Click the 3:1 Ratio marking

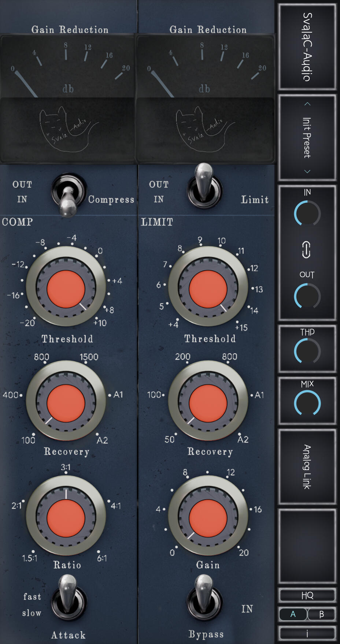tap(66, 467)
